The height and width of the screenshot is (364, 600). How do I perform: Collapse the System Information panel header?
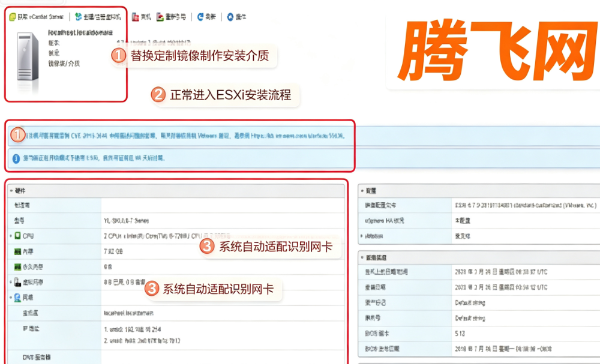[362, 258]
